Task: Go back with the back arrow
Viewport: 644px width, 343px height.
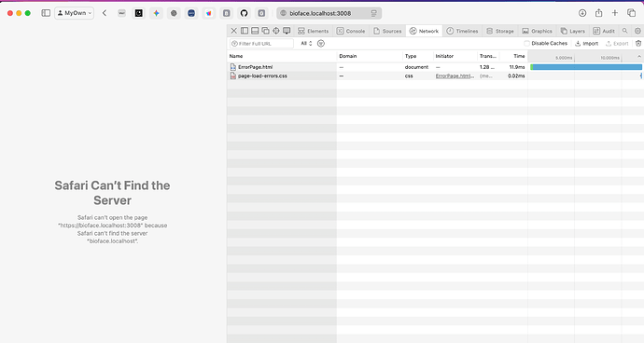Action: (x=105, y=13)
